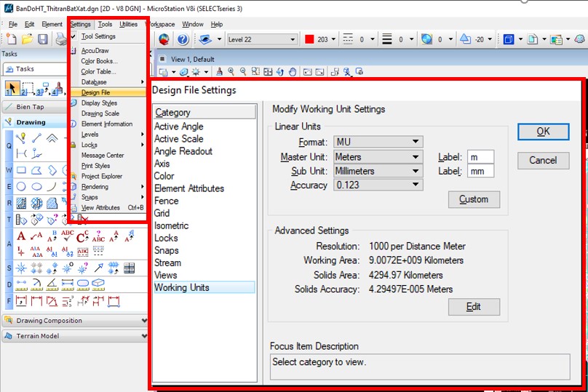Viewport: 588px width, 392px height.
Task: Open the Master Unit dropdown
Action: coord(378,157)
